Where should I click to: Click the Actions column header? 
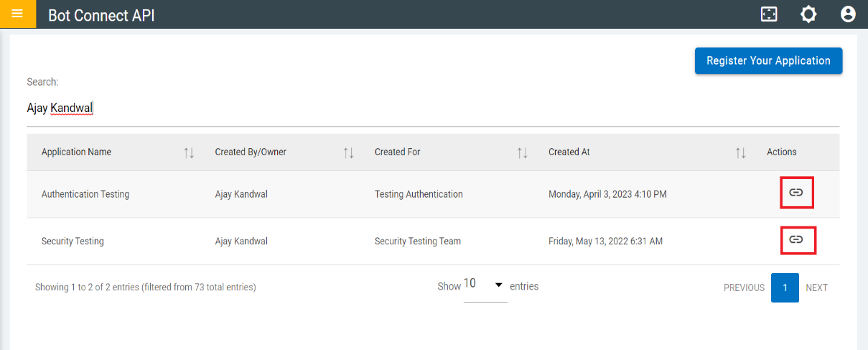pyautogui.click(x=781, y=152)
